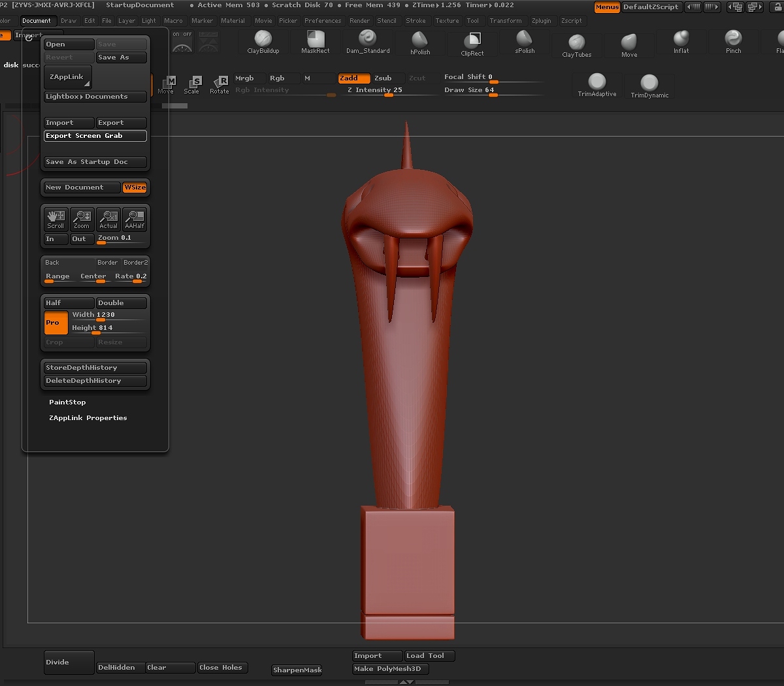This screenshot has height=686, width=784.
Task: Select the ClayTubes brush
Action: (577, 46)
